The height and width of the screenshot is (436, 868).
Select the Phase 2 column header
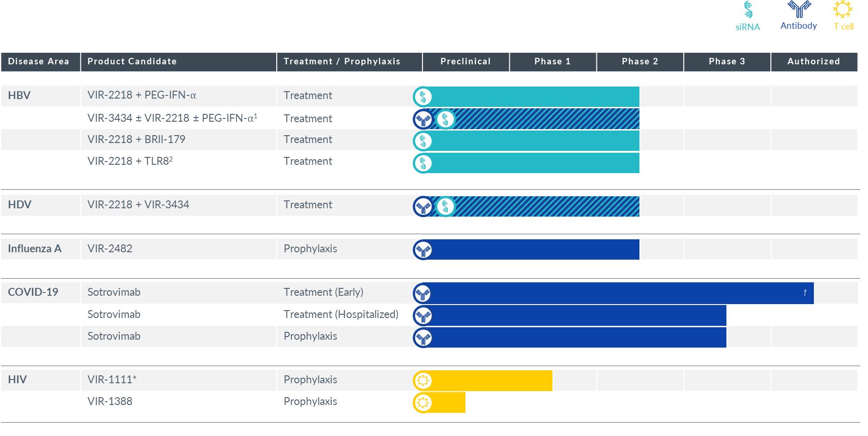[x=640, y=62]
